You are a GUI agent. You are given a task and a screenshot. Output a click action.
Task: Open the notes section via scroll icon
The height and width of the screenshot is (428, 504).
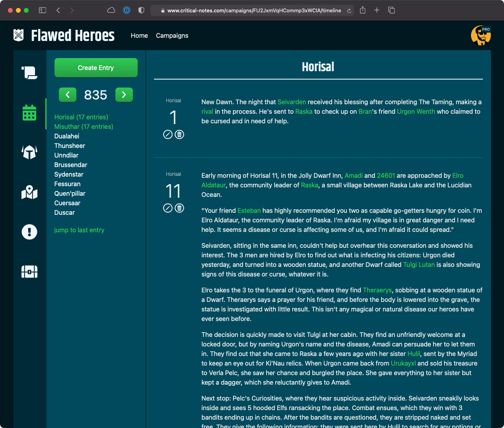[29, 73]
